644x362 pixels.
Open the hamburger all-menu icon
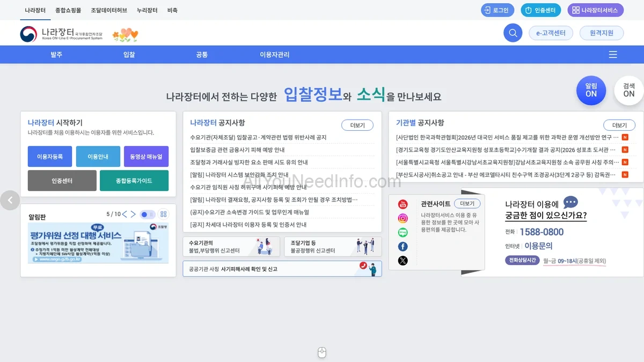613,55
